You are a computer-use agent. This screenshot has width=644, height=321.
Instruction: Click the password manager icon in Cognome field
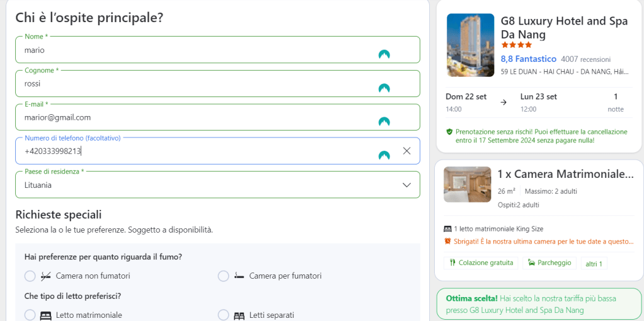coord(384,88)
